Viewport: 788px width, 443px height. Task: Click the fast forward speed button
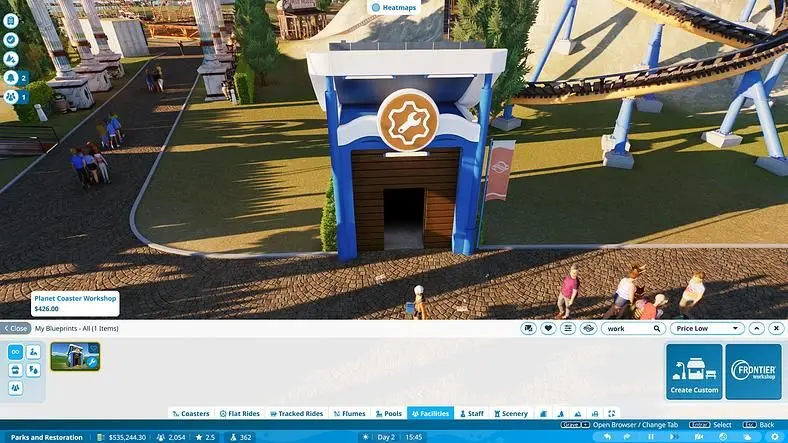point(674,437)
